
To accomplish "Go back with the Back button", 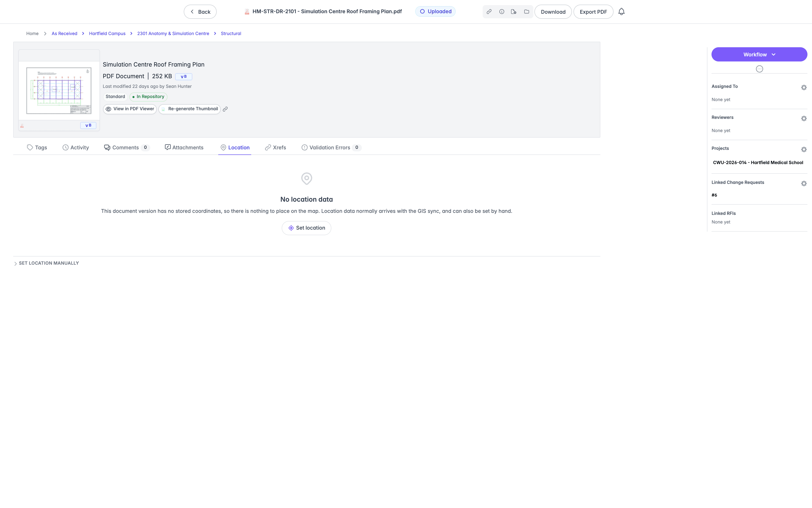I will click(200, 12).
